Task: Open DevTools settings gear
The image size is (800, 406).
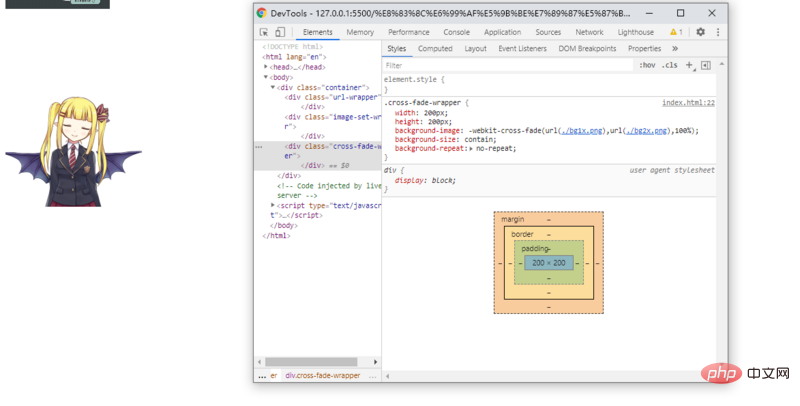Action: pyautogui.click(x=700, y=32)
